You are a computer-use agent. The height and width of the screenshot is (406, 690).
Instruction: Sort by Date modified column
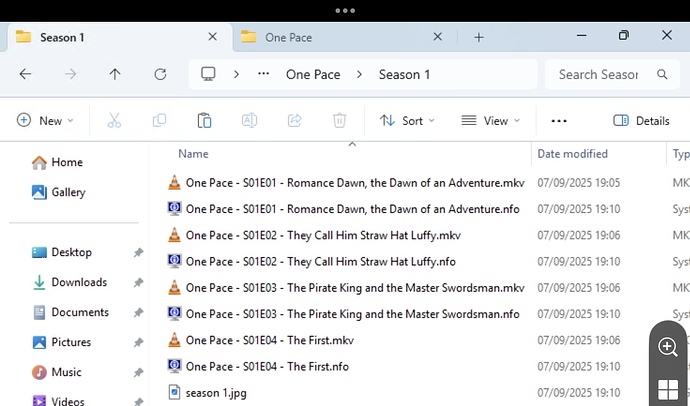pos(572,154)
